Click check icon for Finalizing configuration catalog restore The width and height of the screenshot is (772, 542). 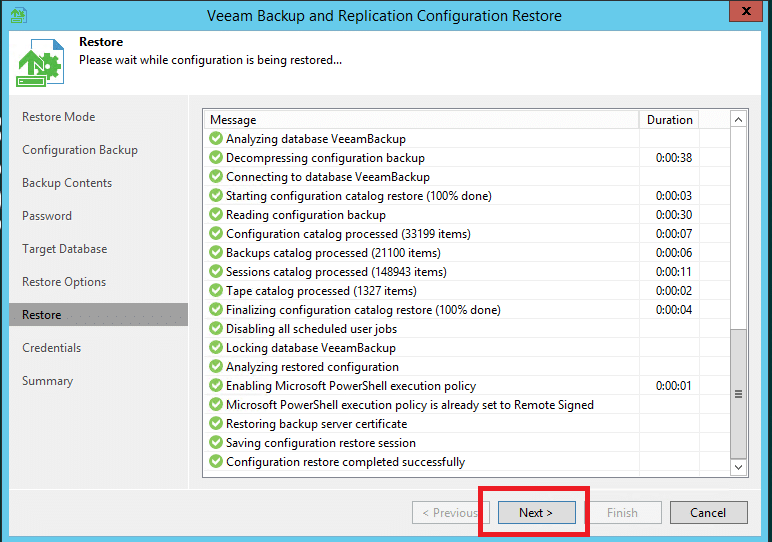pyautogui.click(x=216, y=309)
